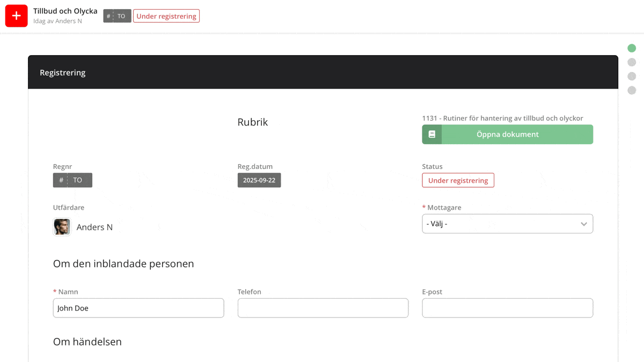Click into the E-post input field
This screenshot has height=362, width=644.
point(507,308)
